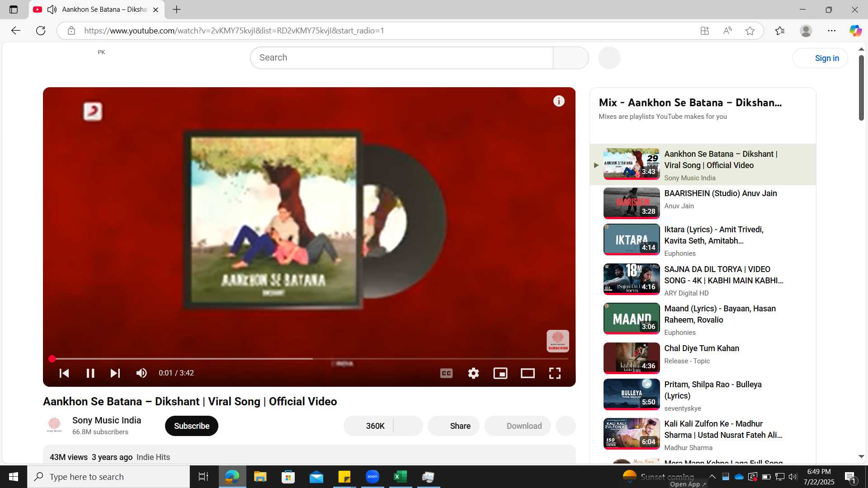This screenshot has width=868, height=488.
Task: Mute the tab with the tab speaker icon
Action: (52, 9)
